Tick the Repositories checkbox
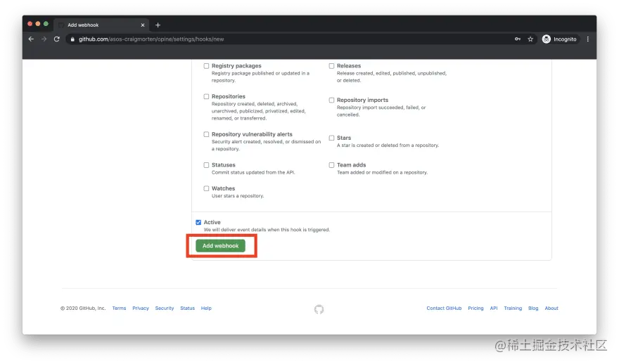Viewport: 619px width, 364px height. pyautogui.click(x=206, y=96)
